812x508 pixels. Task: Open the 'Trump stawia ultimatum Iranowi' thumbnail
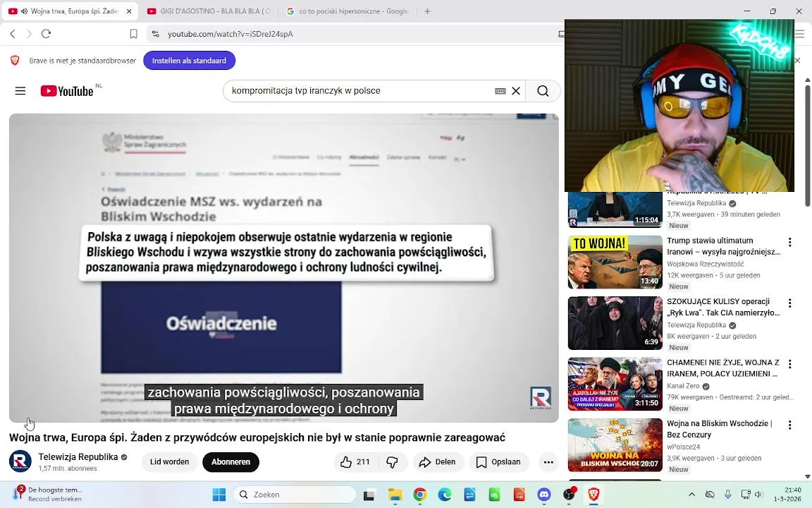click(615, 262)
